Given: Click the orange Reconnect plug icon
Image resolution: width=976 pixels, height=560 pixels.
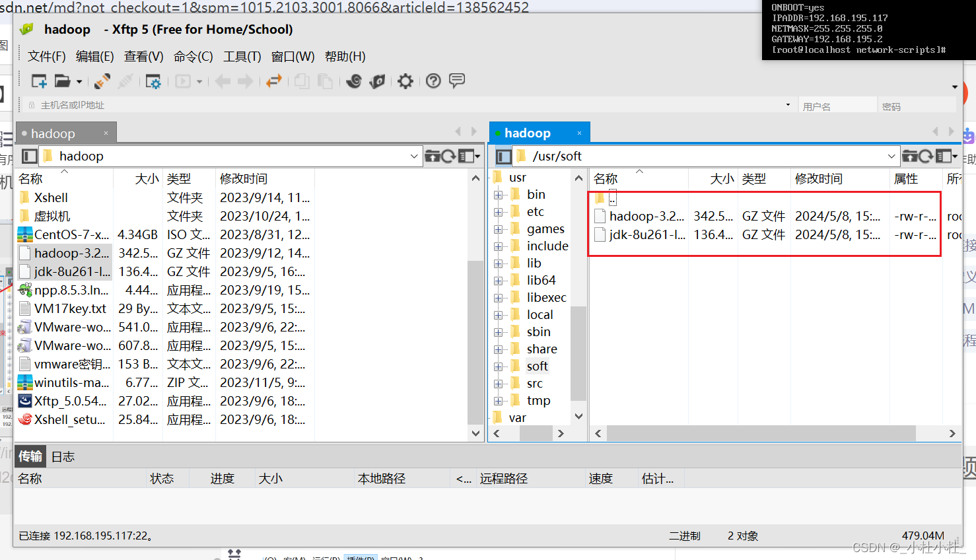Looking at the screenshot, I should click(102, 81).
